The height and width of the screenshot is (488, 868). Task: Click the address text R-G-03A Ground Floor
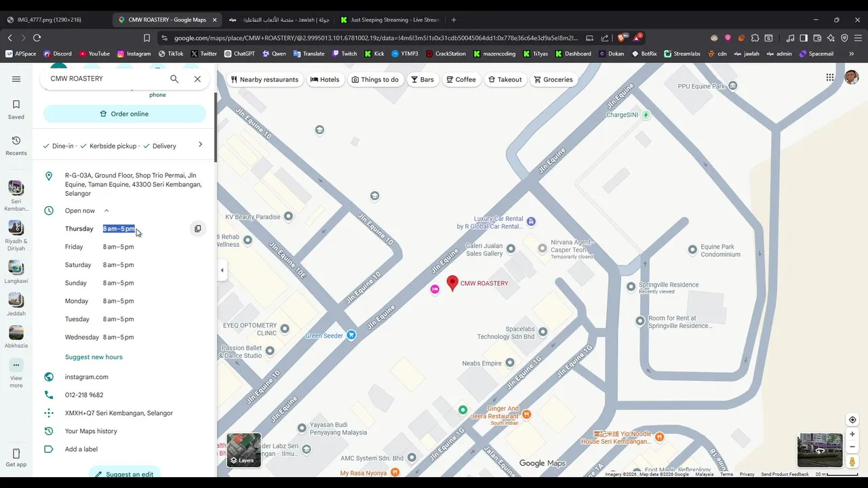(x=134, y=184)
